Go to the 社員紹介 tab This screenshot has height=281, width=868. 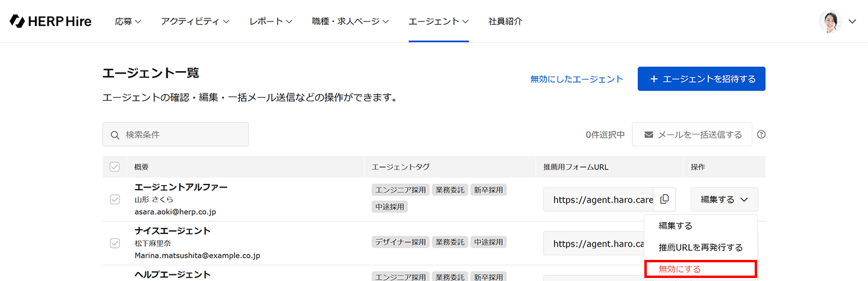[x=505, y=21]
